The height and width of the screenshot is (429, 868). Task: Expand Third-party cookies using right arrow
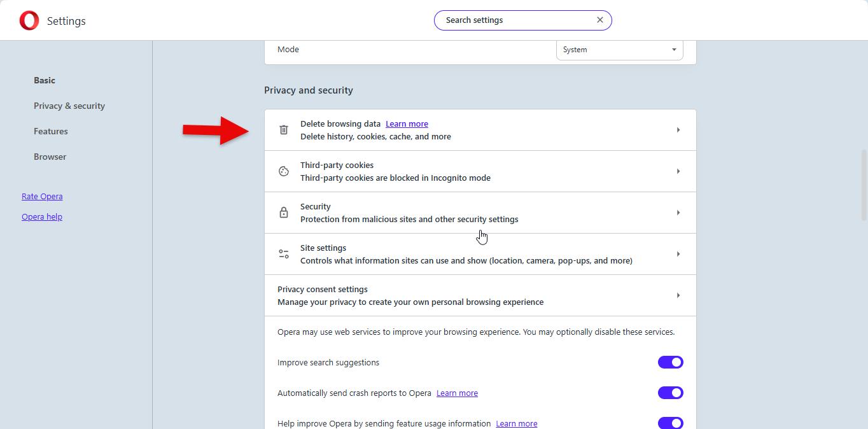pyautogui.click(x=678, y=171)
